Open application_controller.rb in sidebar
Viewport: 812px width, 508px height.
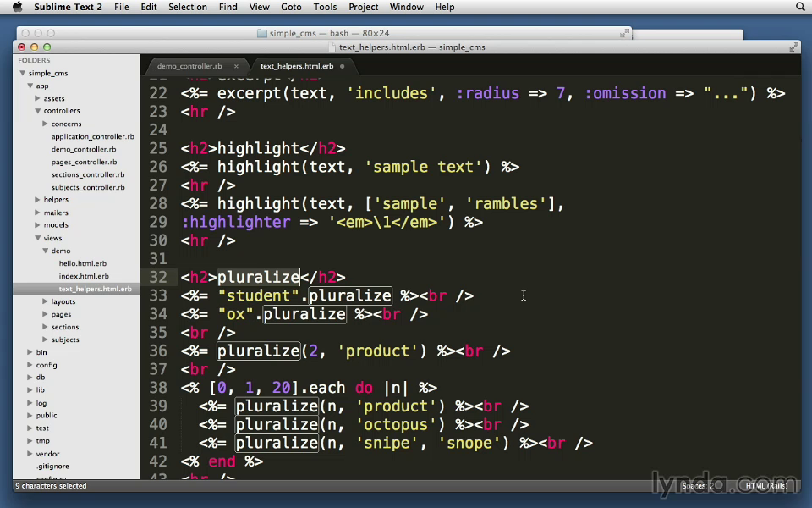click(93, 136)
